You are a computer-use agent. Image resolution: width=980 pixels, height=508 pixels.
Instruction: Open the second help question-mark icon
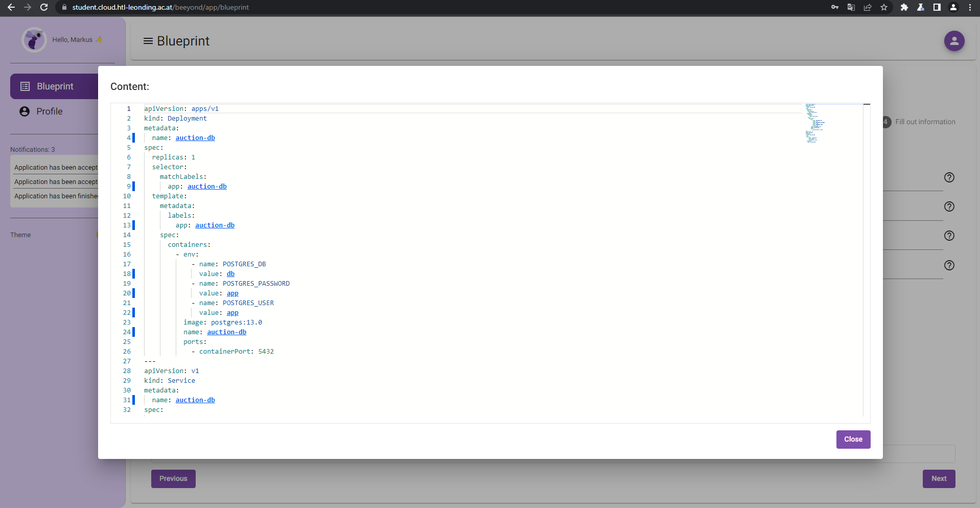point(949,206)
